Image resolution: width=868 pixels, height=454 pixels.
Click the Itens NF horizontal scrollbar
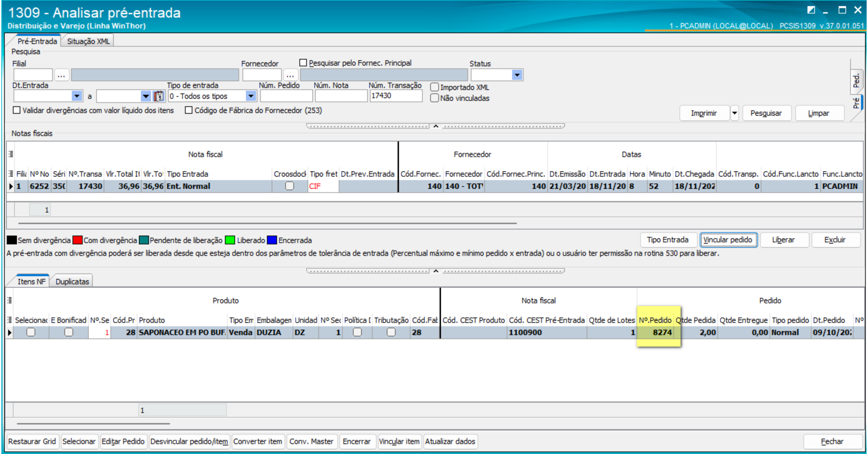93,424
